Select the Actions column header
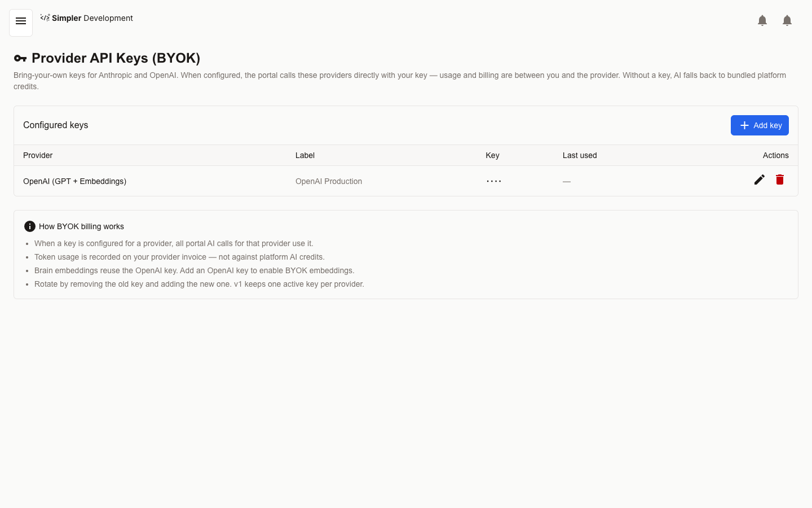812x508 pixels. click(776, 155)
